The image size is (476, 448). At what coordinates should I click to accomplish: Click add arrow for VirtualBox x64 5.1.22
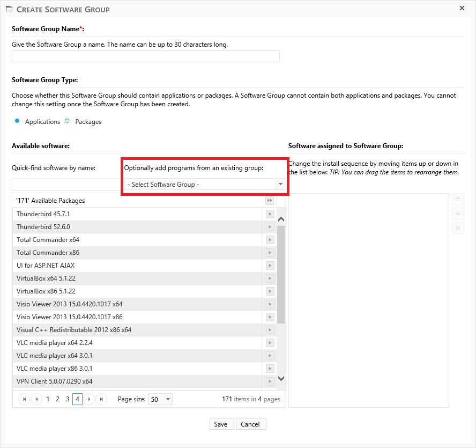pyautogui.click(x=270, y=278)
